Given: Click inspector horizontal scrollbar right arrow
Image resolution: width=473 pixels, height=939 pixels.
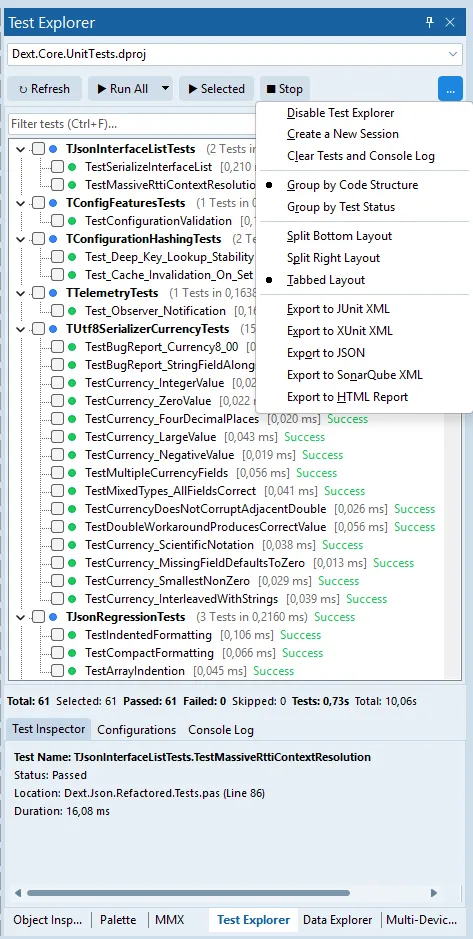Looking at the screenshot, I should click(434, 893).
